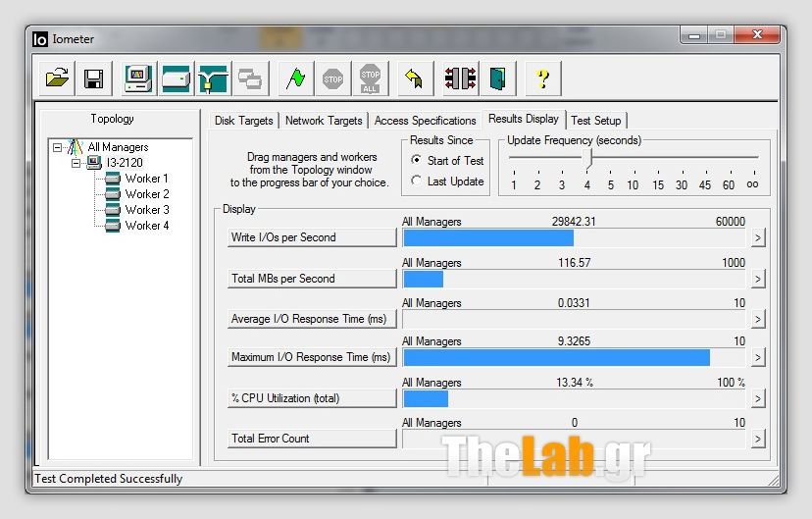Start tests green flag icon
The width and height of the screenshot is (812, 519).
pos(296,78)
